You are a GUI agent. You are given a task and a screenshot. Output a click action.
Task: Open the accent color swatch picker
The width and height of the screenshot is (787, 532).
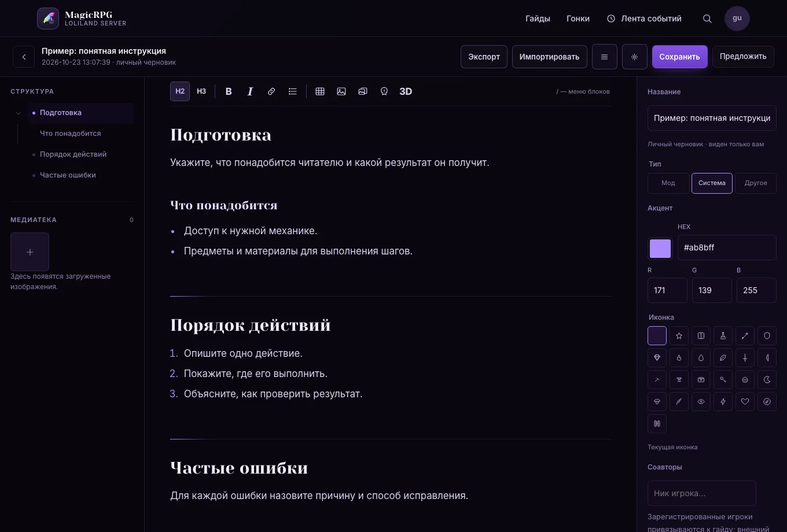point(660,249)
